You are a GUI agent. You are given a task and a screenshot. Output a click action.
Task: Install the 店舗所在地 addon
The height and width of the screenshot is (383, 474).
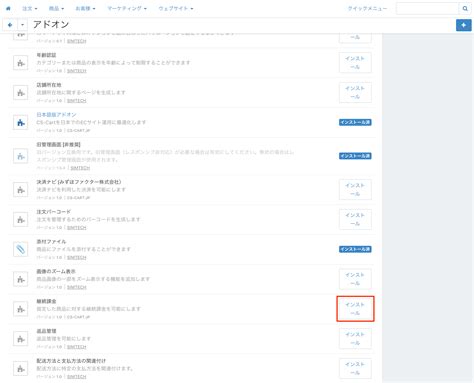(x=355, y=92)
